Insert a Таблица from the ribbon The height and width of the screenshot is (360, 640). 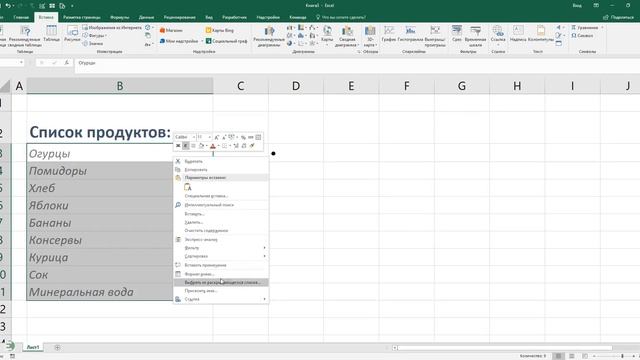51,33
